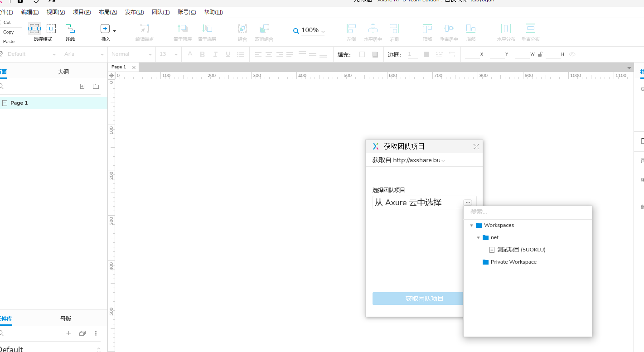
Task: Align text left in format bar
Action: tap(258, 54)
